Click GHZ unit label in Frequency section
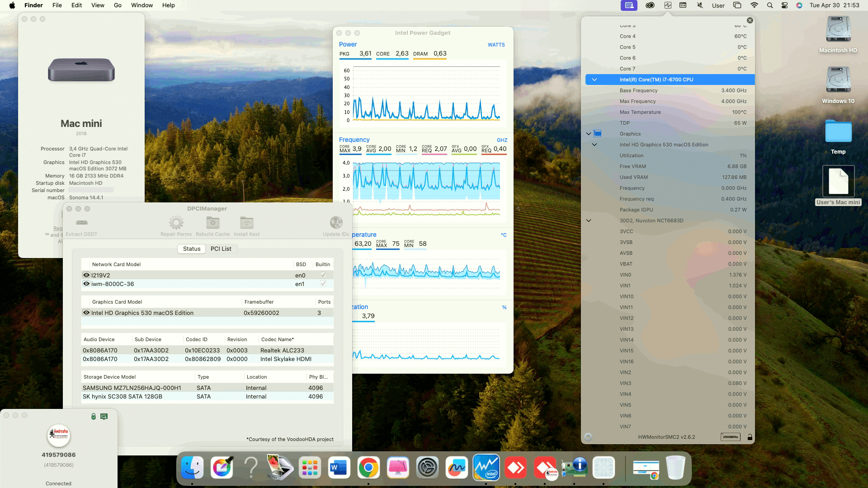 point(502,140)
